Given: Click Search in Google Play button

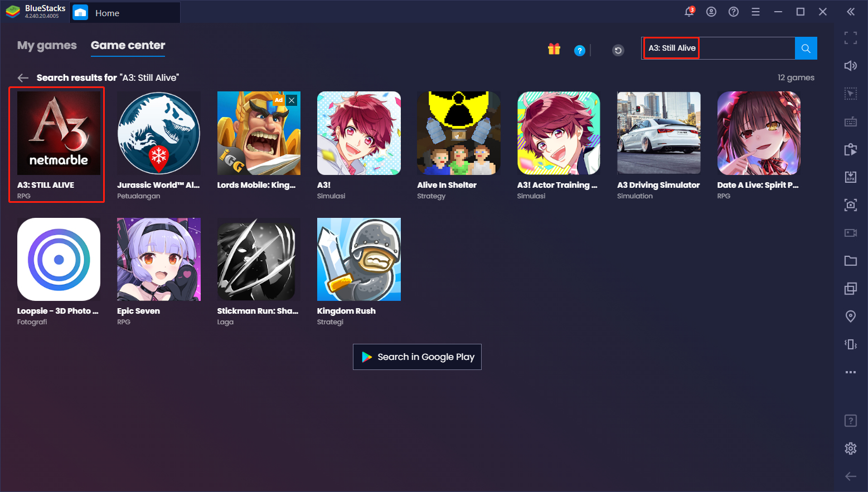Looking at the screenshot, I should tap(417, 357).
